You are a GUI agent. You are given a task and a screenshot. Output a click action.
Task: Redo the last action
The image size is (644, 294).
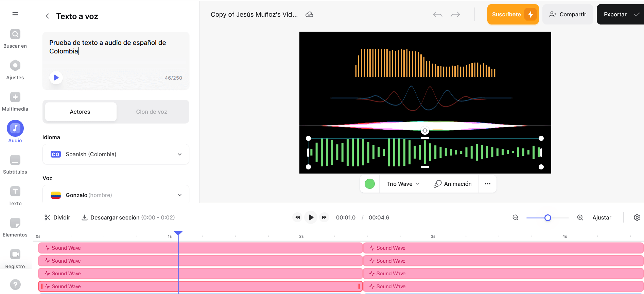pos(455,14)
